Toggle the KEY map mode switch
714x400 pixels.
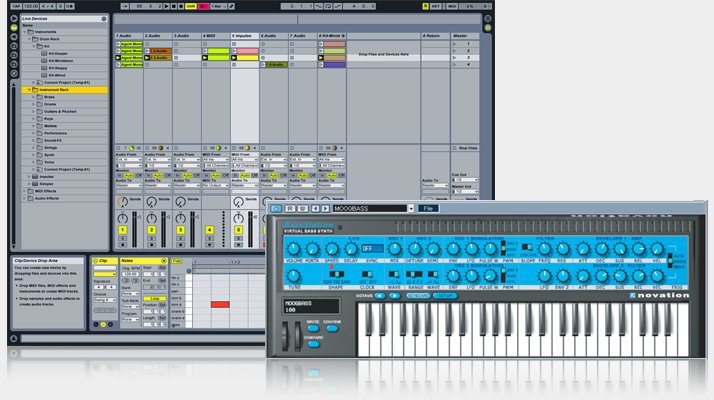[x=436, y=6]
